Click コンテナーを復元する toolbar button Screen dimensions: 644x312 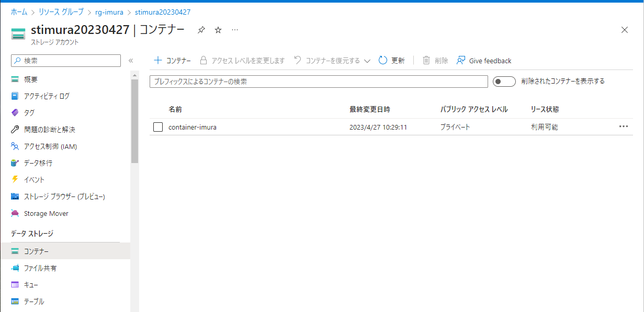click(x=327, y=61)
